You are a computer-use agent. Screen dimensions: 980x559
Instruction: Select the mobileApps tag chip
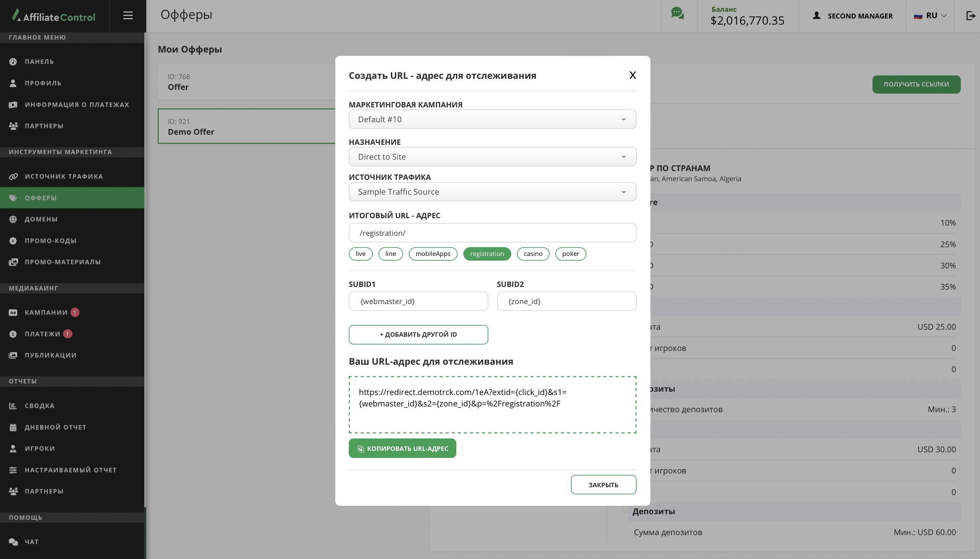pyautogui.click(x=433, y=254)
